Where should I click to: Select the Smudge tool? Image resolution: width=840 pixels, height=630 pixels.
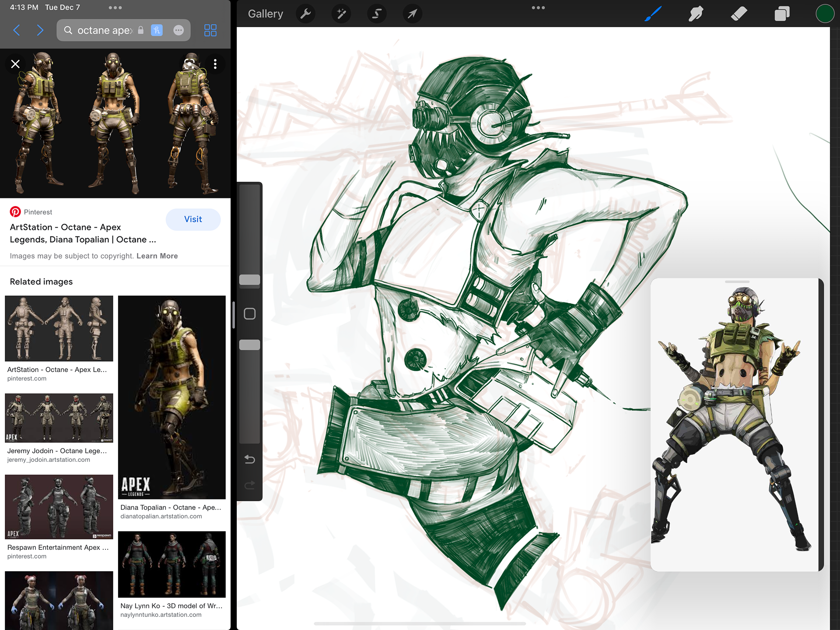(x=696, y=14)
